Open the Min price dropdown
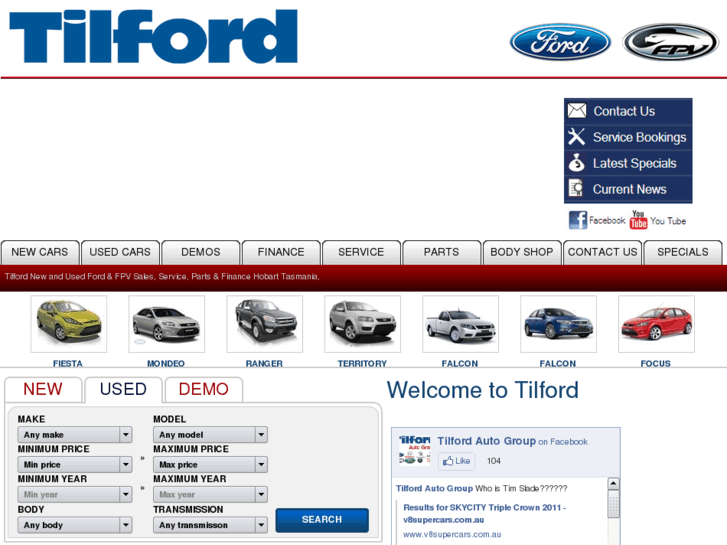The height and width of the screenshot is (545, 727). [75, 464]
